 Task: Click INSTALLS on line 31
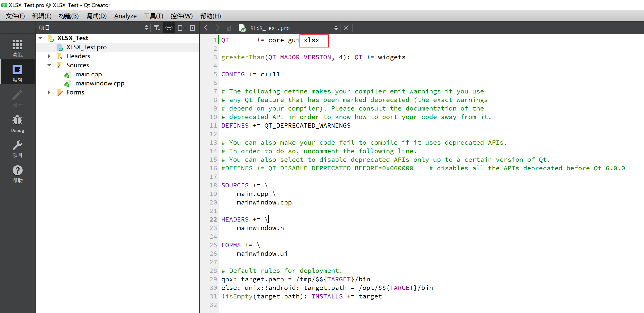[327, 296]
